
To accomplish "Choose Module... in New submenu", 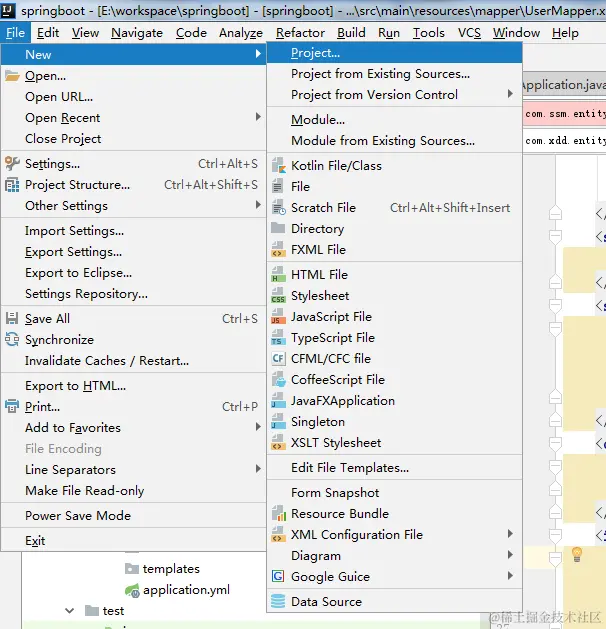I will 394,120.
